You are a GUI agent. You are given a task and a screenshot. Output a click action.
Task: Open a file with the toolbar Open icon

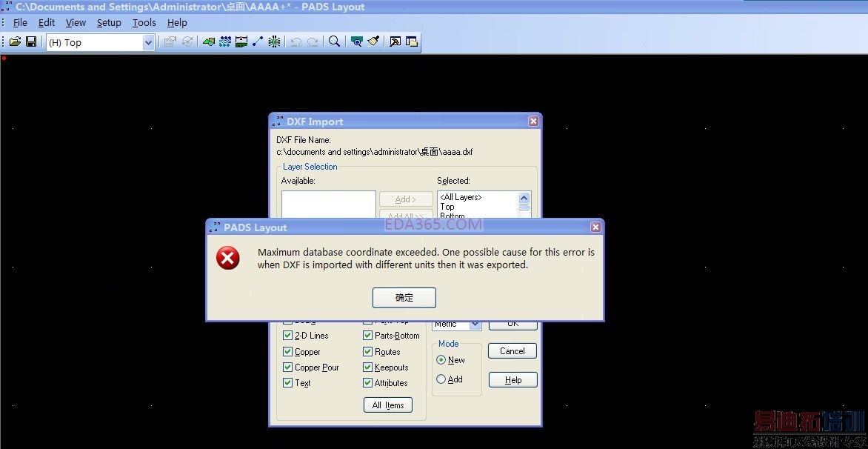click(x=15, y=41)
